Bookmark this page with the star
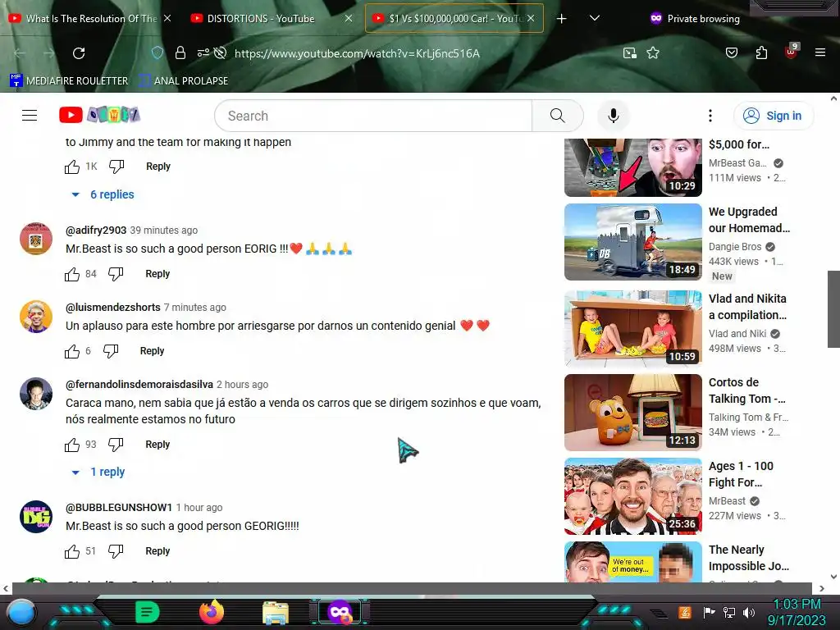 click(x=652, y=53)
